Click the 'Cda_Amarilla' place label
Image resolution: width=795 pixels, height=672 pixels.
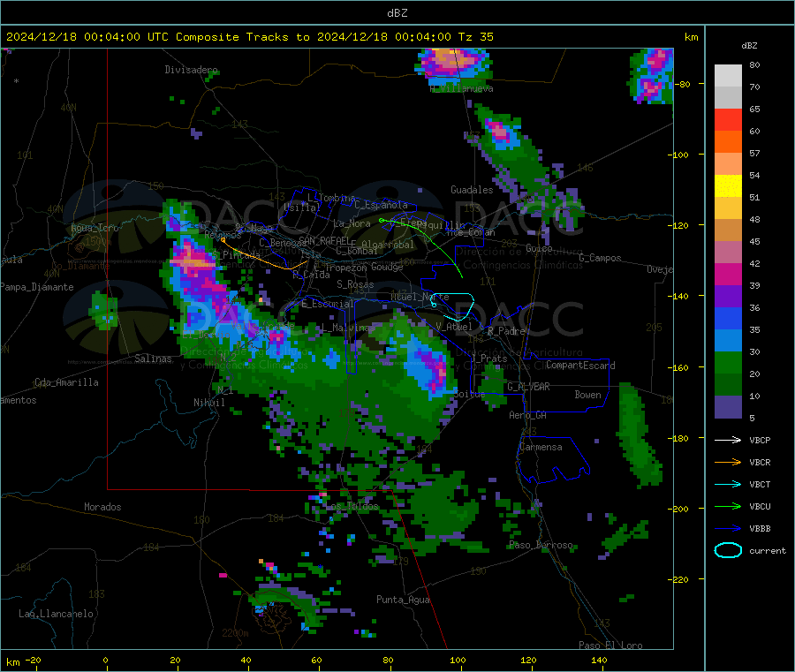66,382
